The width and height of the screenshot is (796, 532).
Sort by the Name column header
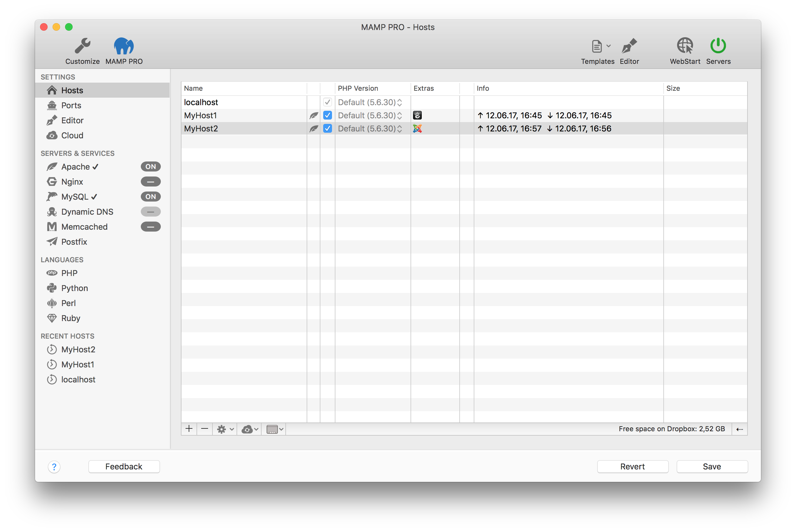pos(244,88)
